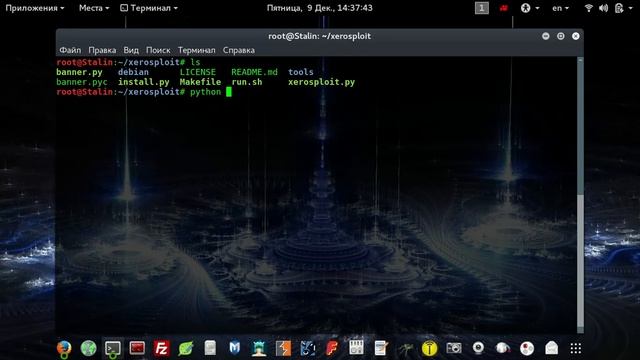Show all applications grid
The height and width of the screenshot is (360, 640).
(x=576, y=348)
